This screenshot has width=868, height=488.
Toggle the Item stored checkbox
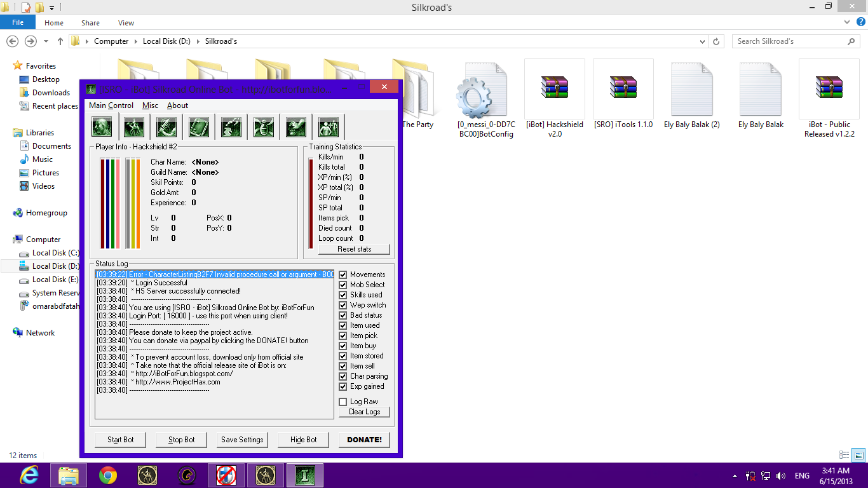pos(343,356)
